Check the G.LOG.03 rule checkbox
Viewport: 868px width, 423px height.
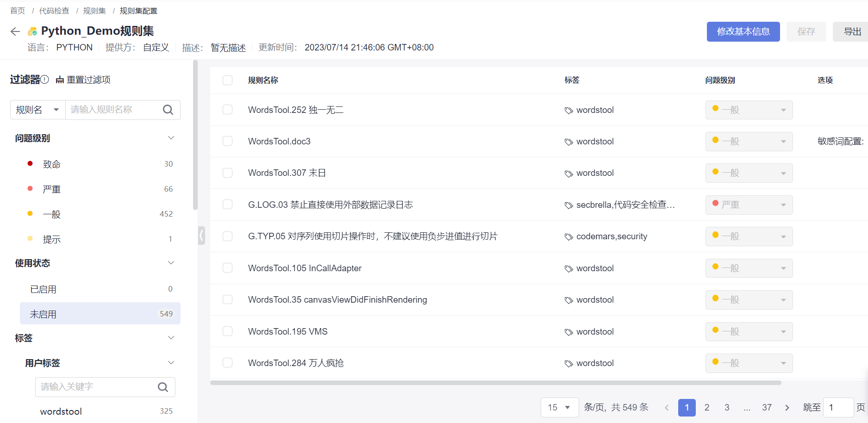click(x=227, y=205)
